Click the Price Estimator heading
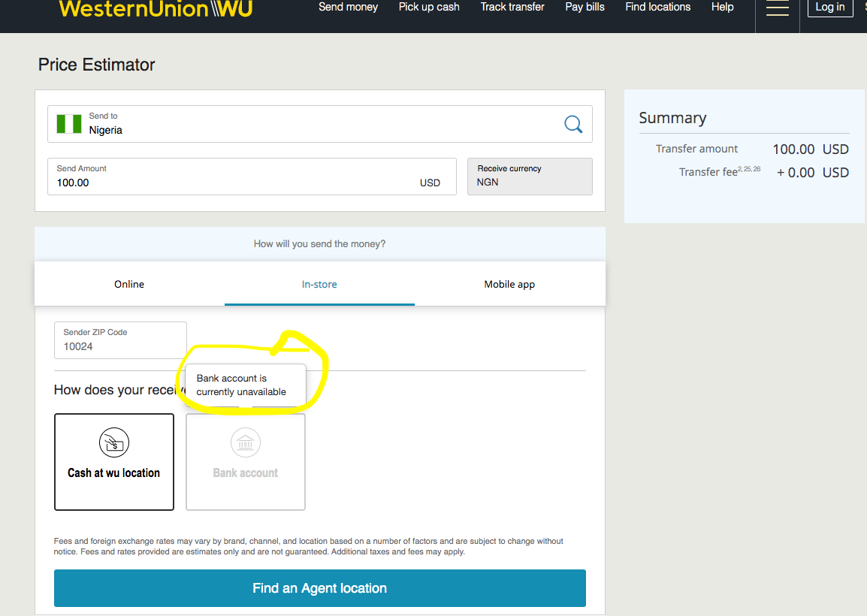The image size is (867, 616). click(97, 65)
